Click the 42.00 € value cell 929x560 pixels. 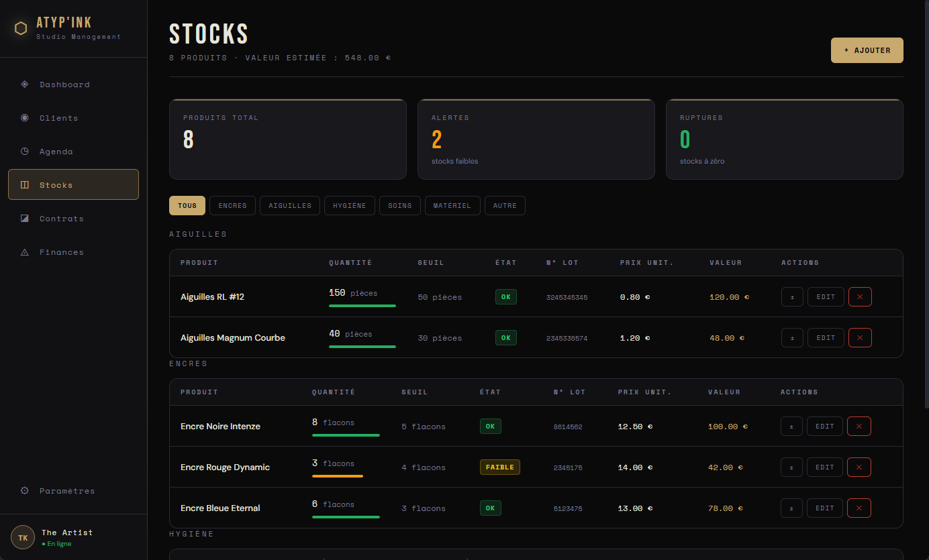(725, 467)
